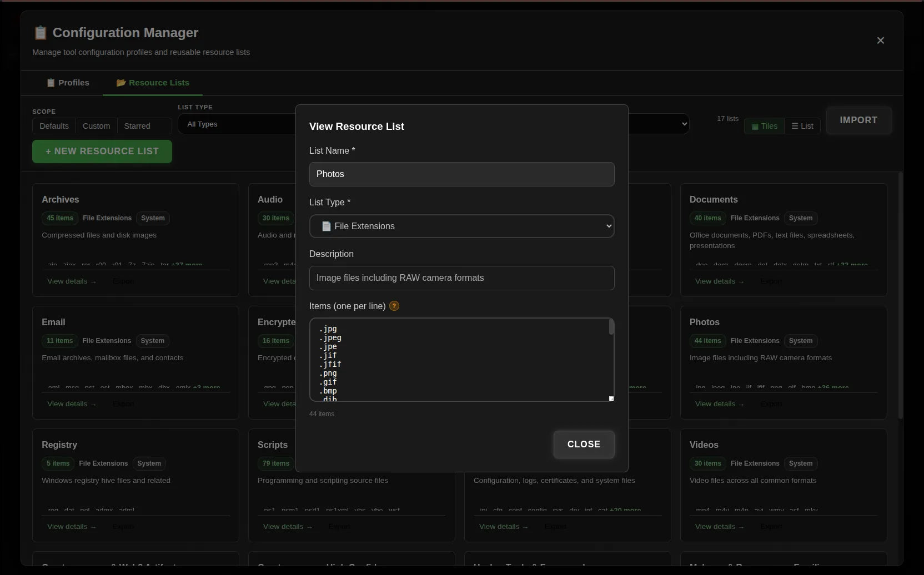The width and height of the screenshot is (924, 575).
Task: Close the Configuration Manager with X icon
Action: click(x=880, y=41)
